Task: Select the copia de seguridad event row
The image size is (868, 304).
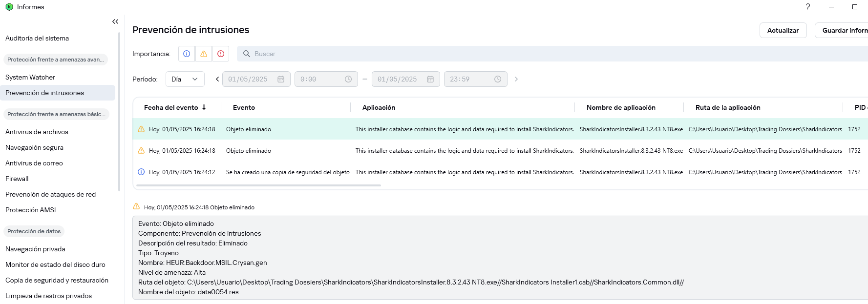Action: [x=500, y=172]
